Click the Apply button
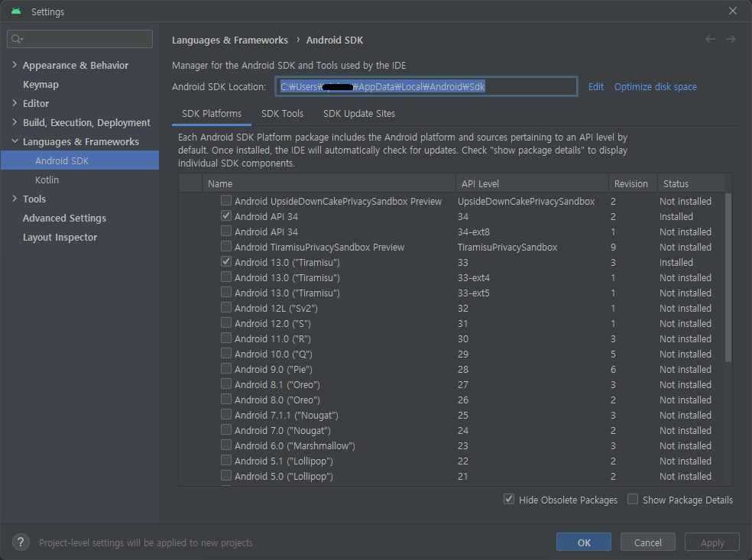The width and height of the screenshot is (752, 560). [x=712, y=542]
